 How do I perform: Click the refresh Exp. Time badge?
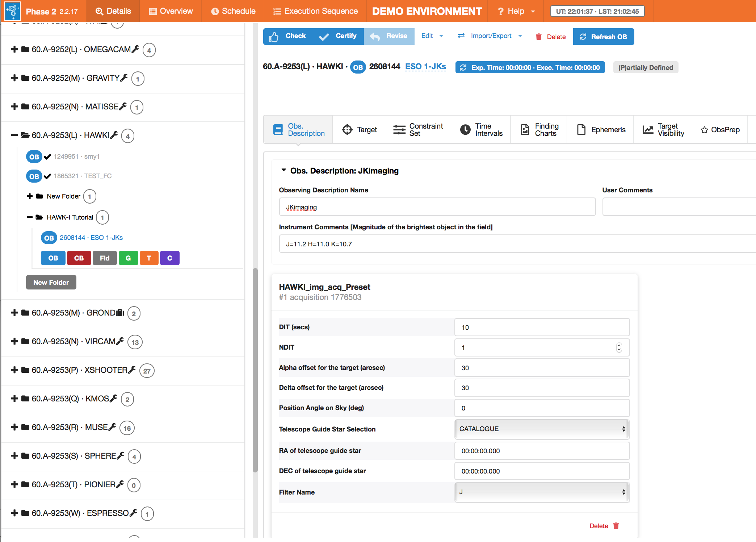530,67
